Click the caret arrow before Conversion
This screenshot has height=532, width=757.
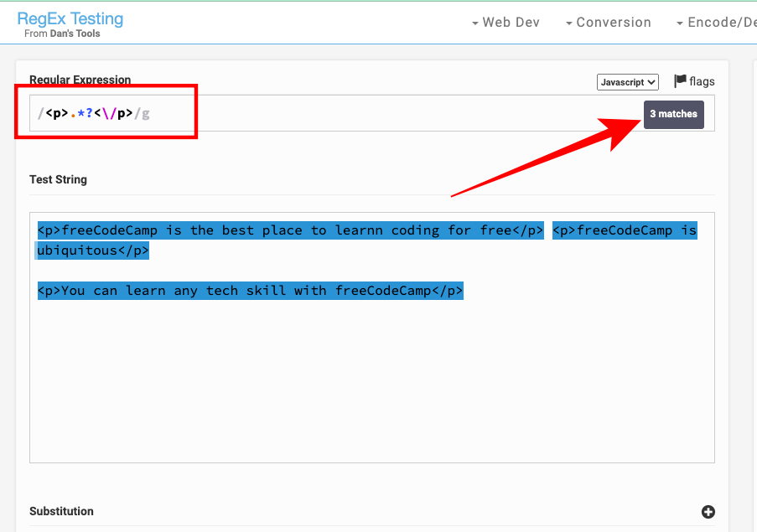click(569, 23)
